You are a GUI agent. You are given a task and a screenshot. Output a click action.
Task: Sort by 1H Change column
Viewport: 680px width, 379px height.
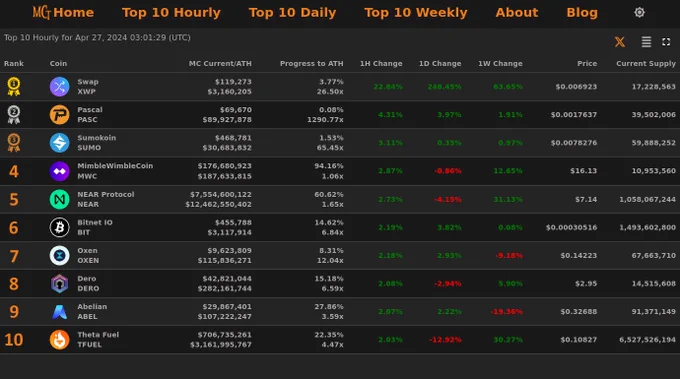(381, 63)
